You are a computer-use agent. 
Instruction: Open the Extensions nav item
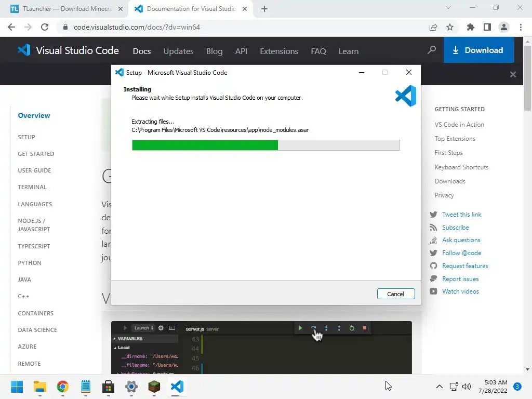279,51
